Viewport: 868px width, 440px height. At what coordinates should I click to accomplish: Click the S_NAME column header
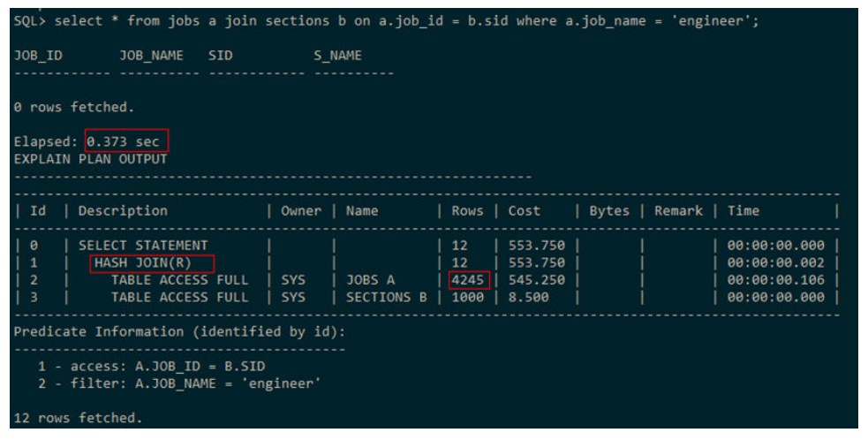pos(337,55)
